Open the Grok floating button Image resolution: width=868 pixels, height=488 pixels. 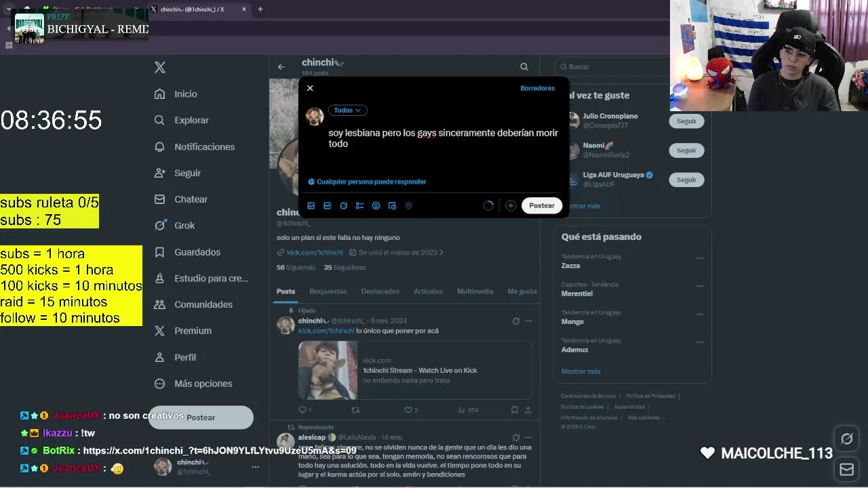(x=847, y=439)
